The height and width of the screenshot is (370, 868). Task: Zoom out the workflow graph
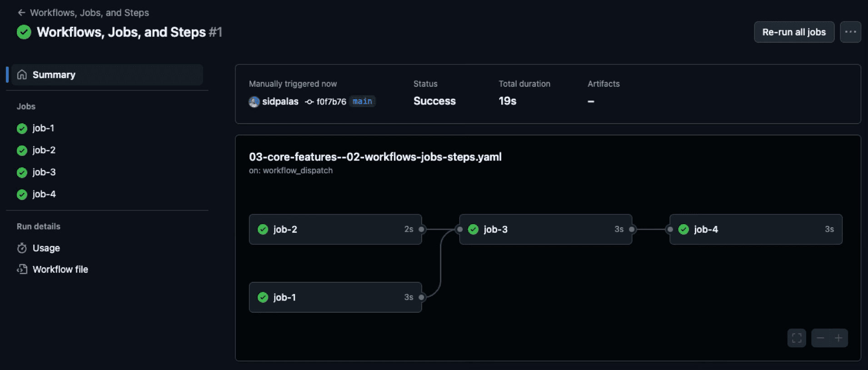click(820, 338)
